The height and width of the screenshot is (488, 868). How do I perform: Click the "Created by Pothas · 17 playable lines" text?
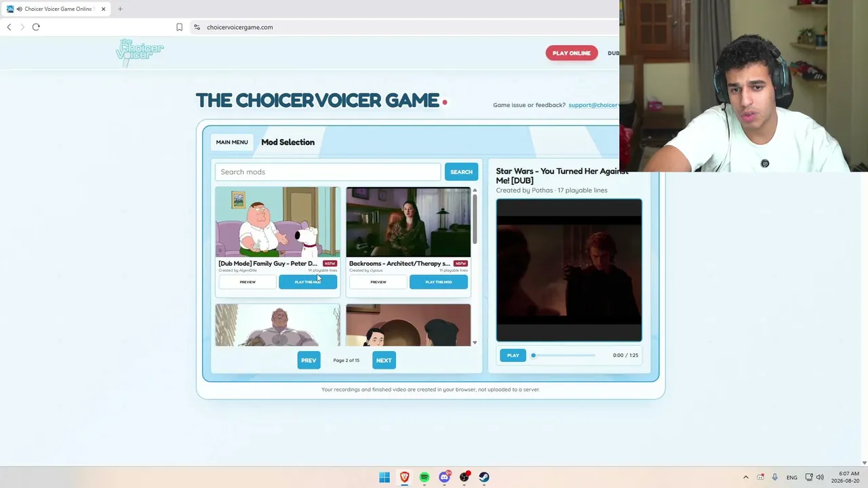(x=551, y=190)
